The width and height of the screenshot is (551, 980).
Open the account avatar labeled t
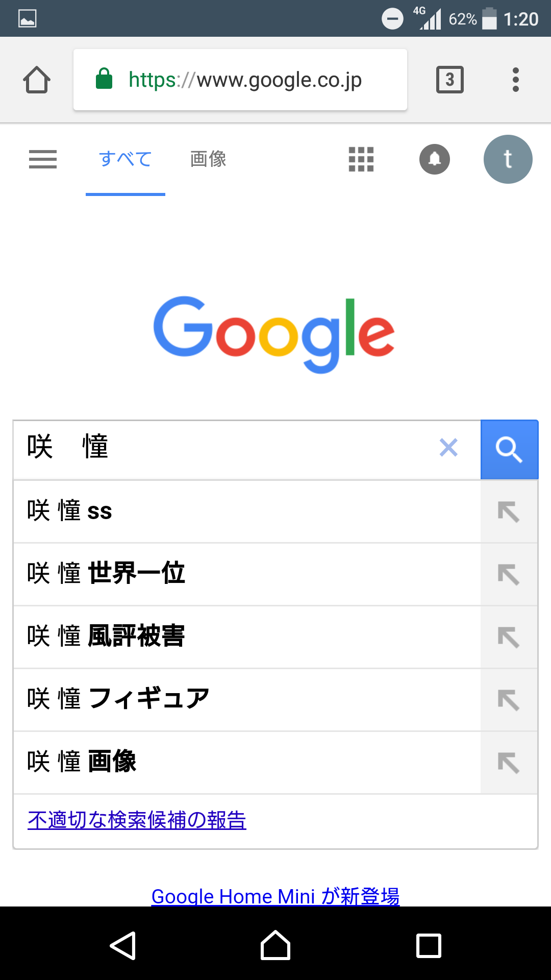tap(508, 159)
